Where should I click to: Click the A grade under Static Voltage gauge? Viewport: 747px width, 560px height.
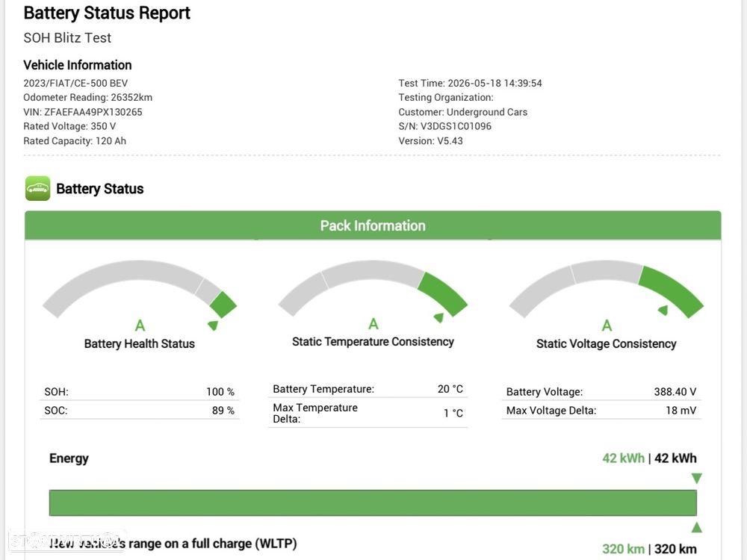pyautogui.click(x=607, y=326)
